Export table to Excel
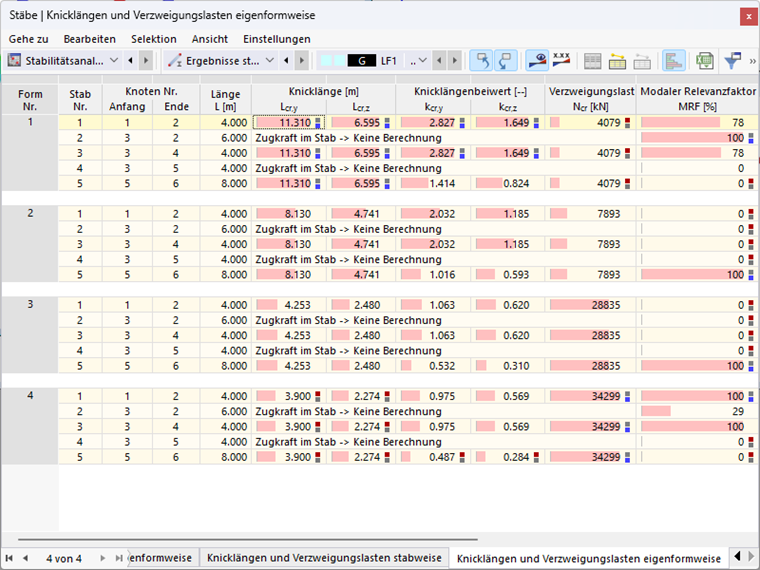This screenshot has width=760, height=570. (704, 61)
